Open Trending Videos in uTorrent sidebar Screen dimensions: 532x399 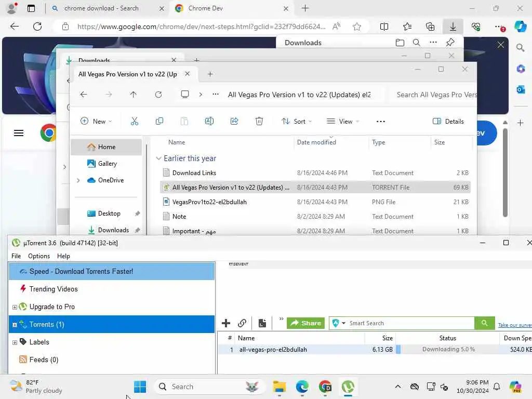coord(112,289)
